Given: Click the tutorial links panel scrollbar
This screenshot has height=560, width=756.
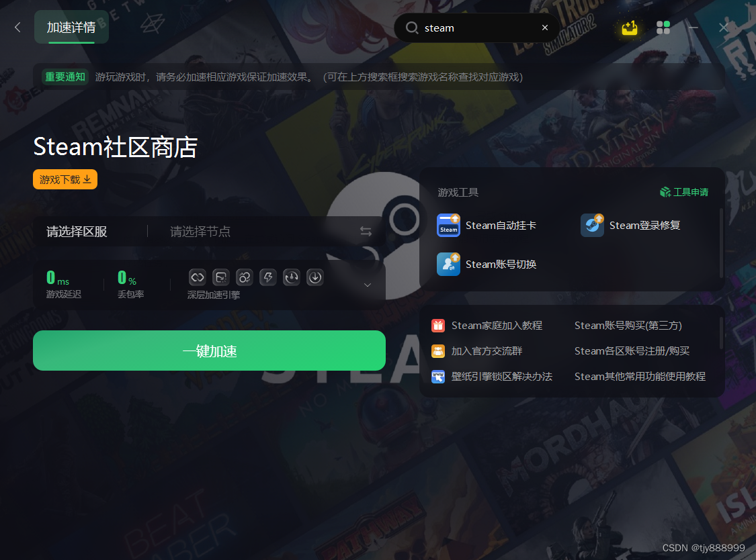Looking at the screenshot, I should (x=721, y=332).
